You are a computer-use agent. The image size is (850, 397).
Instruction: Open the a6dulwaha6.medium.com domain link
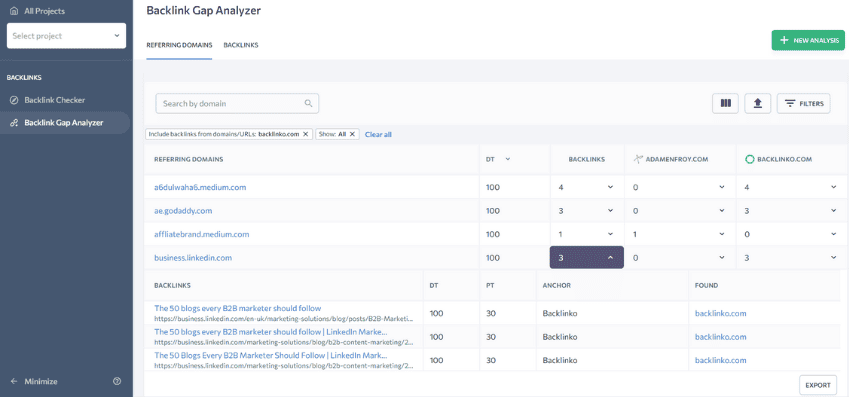[x=200, y=187]
